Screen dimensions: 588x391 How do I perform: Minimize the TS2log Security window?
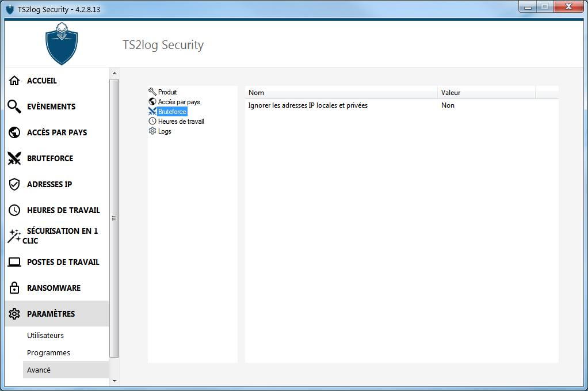pos(528,7)
